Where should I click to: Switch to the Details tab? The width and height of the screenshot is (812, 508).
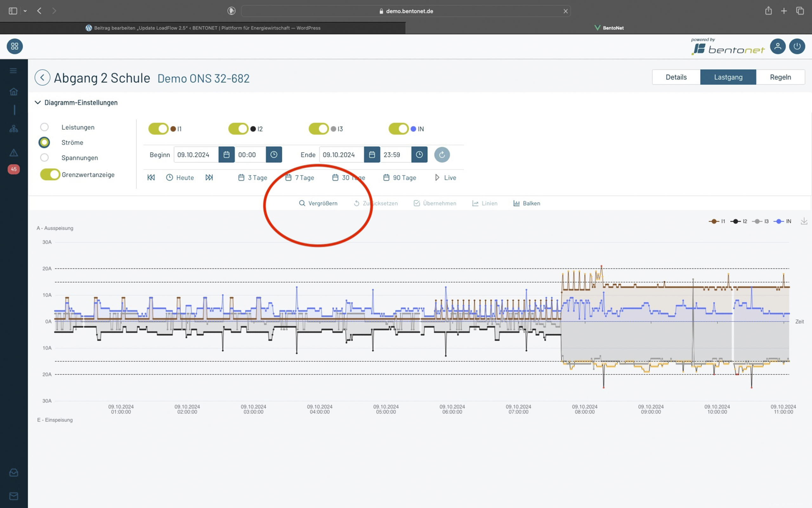coord(676,77)
